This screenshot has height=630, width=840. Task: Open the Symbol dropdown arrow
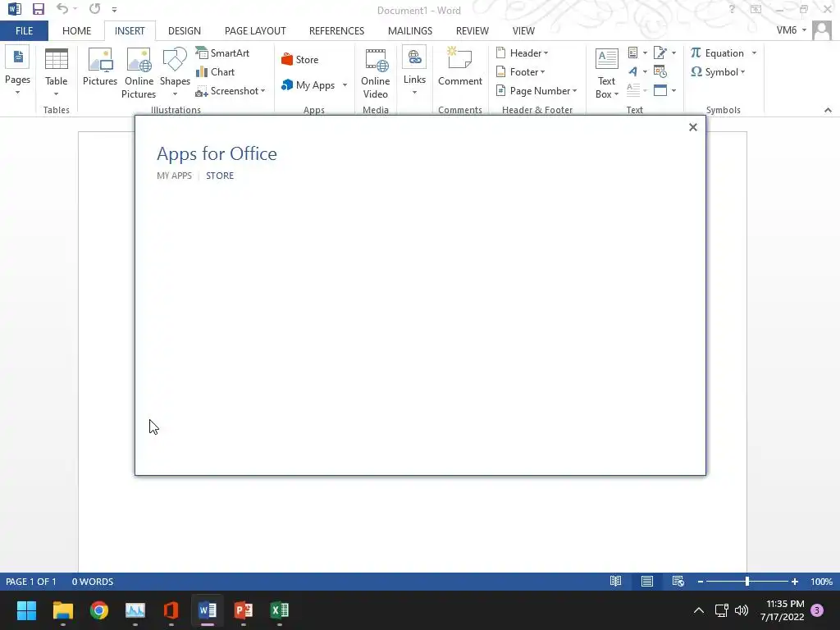[742, 72]
